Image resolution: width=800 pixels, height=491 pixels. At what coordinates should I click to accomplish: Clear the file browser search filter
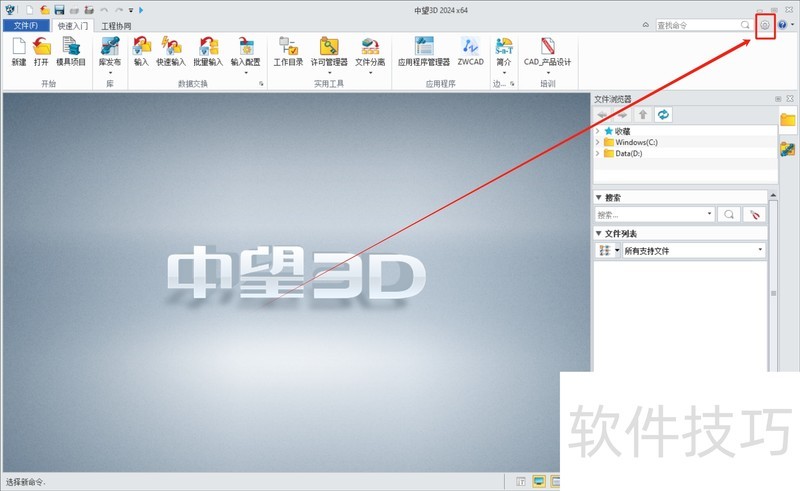click(755, 214)
